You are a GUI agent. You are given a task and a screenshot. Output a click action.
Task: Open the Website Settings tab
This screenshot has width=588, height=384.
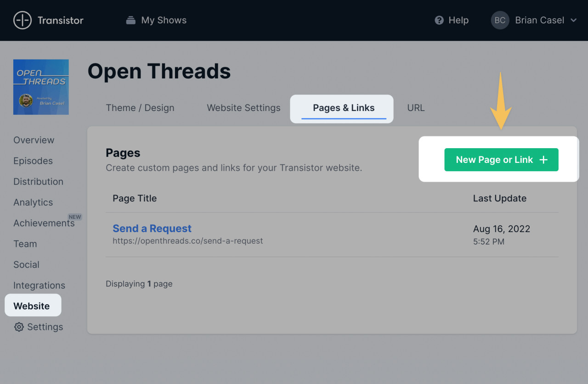pyautogui.click(x=243, y=108)
